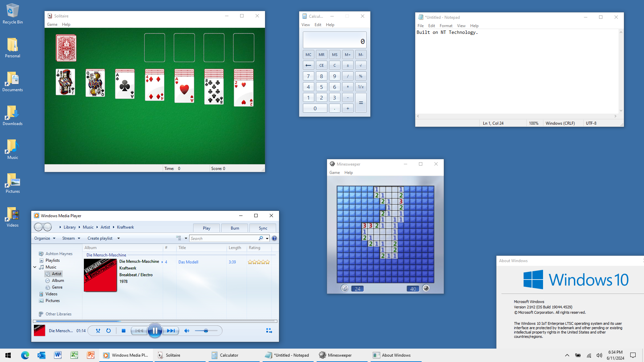The image size is (644, 362).
Task: Toggle repeat mode in Media Player
Action: (108, 331)
